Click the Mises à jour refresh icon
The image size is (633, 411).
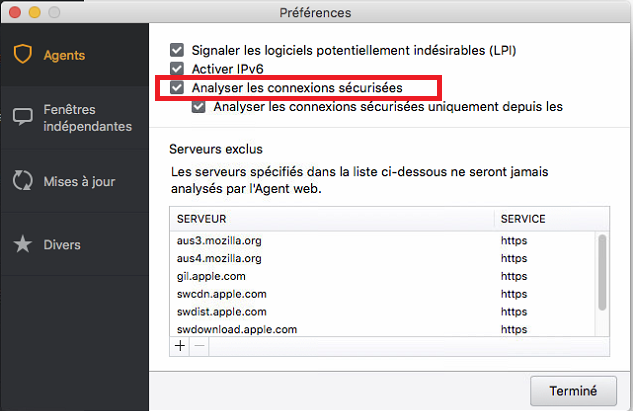[x=22, y=181]
